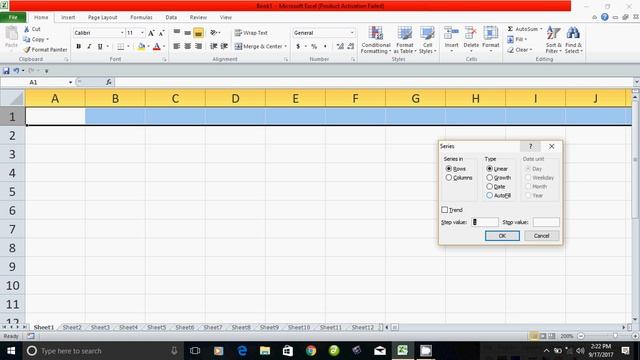Image resolution: width=640 pixels, height=360 pixels.
Task: Open Conditional Formatting
Action: 376,40
